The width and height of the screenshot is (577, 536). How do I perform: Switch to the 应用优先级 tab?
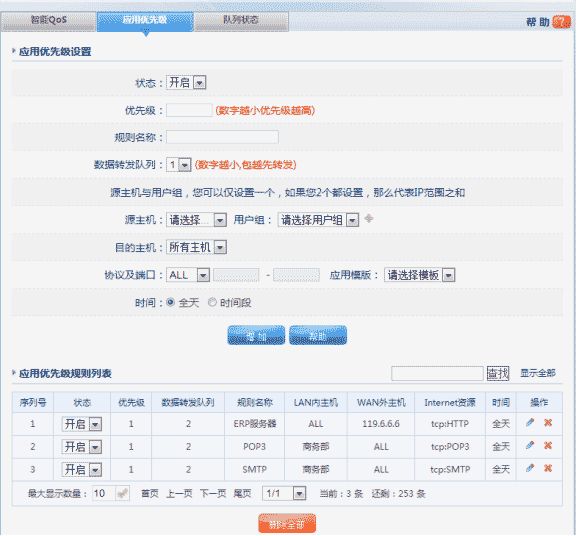point(145,21)
